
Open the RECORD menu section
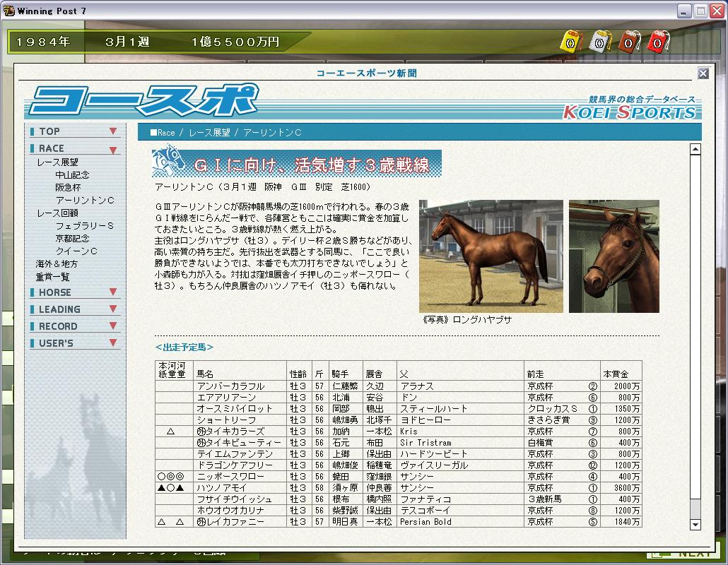click(x=74, y=326)
